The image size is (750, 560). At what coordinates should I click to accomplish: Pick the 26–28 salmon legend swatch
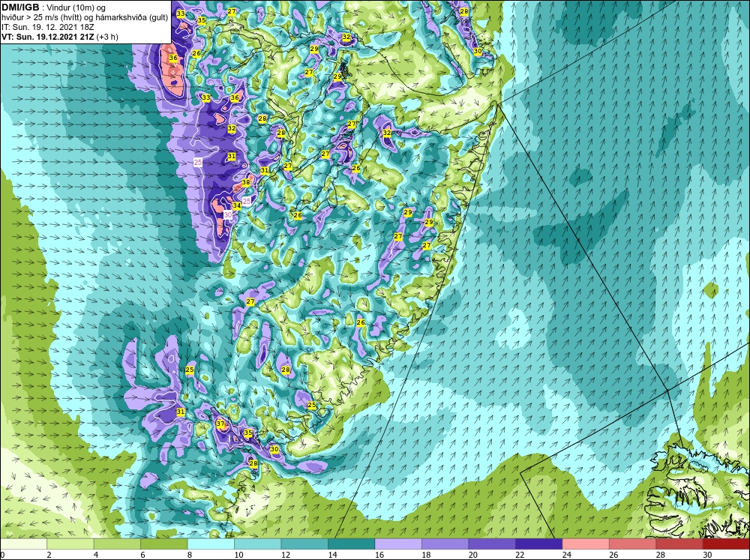click(633, 544)
